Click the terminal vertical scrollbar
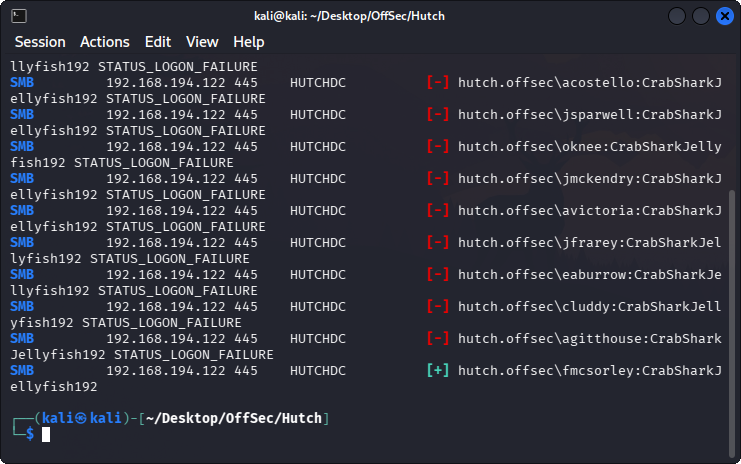 732,323
